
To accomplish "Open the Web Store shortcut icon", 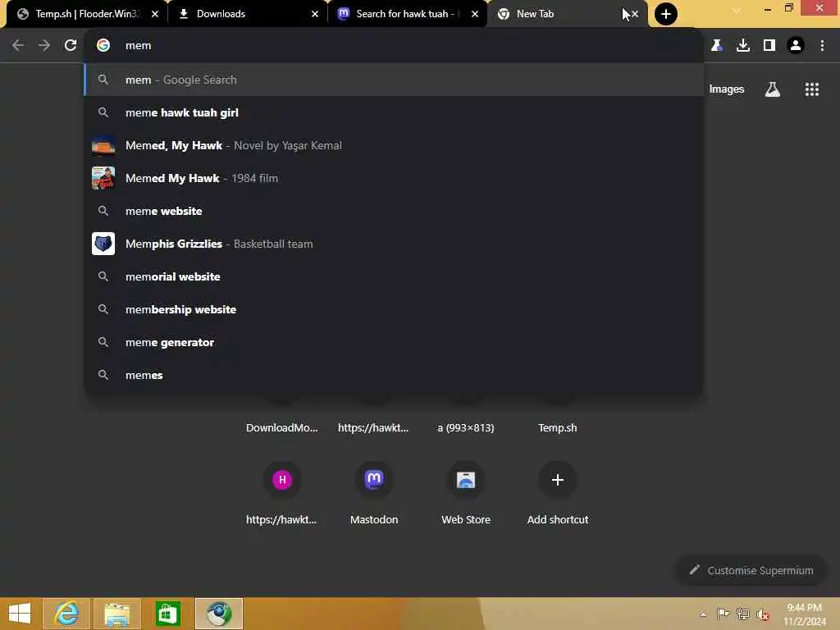I will tap(466, 479).
